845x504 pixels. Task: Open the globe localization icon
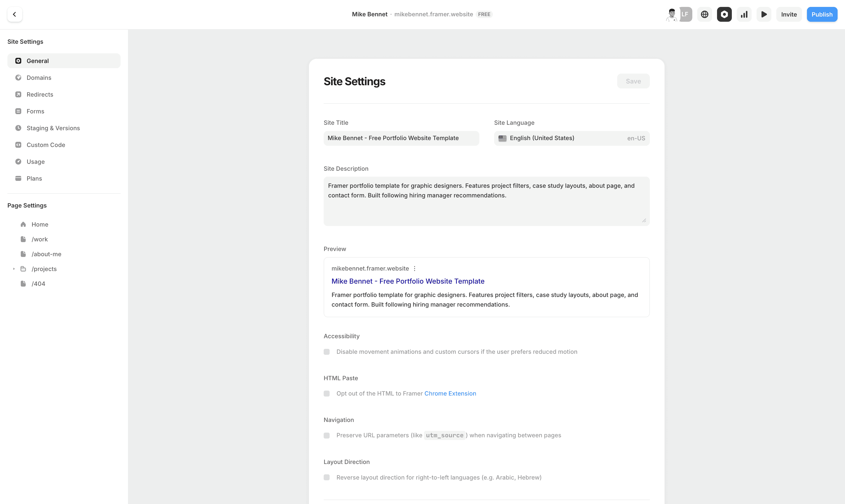pos(704,14)
